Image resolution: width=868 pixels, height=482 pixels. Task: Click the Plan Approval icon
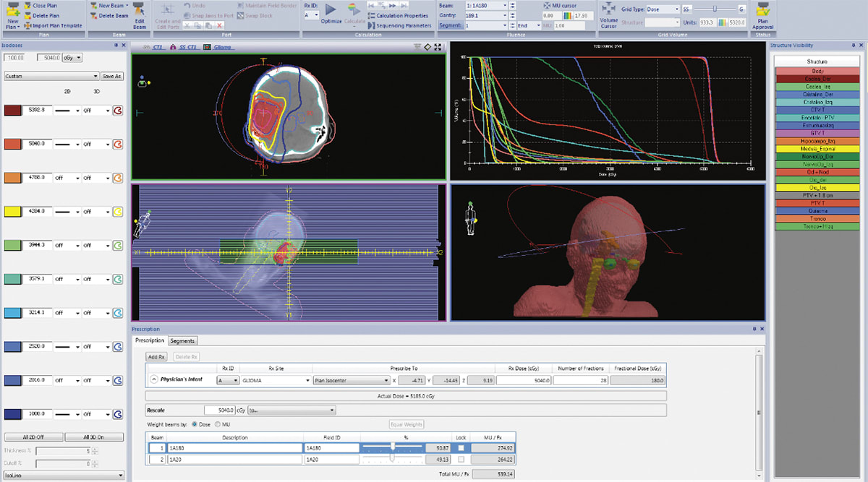tap(762, 13)
